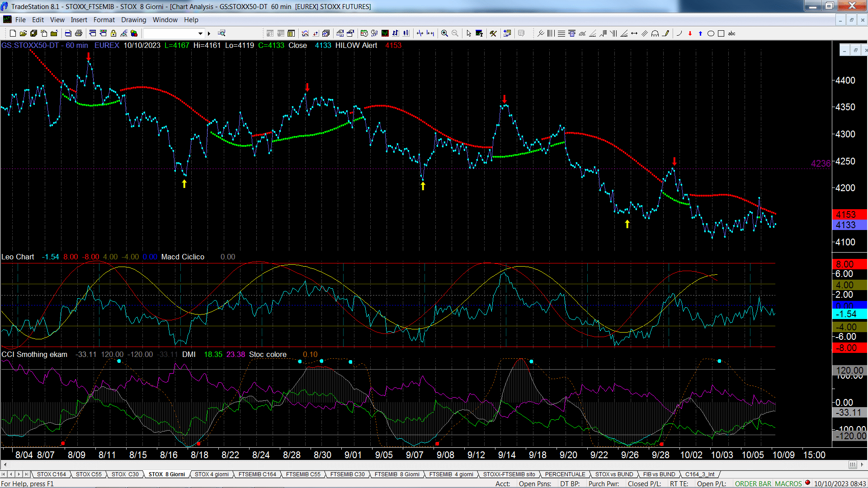The height and width of the screenshot is (488, 868).
Task: Click the bar spacing increase icon
Action: tap(430, 33)
